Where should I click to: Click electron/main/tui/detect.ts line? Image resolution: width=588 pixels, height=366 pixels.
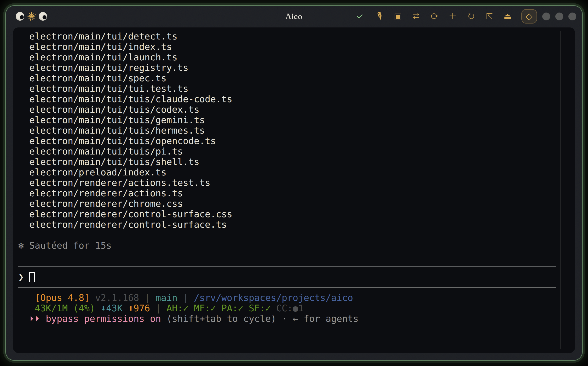pyautogui.click(x=103, y=36)
